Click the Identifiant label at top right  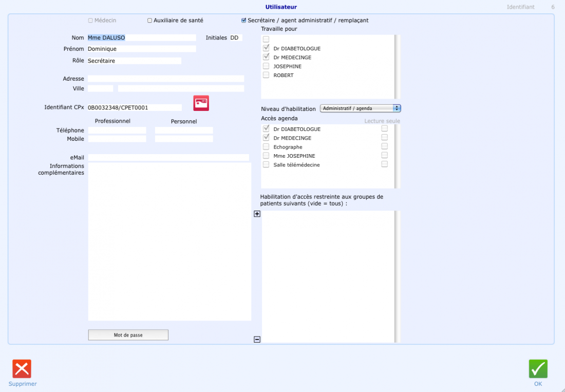(x=521, y=7)
